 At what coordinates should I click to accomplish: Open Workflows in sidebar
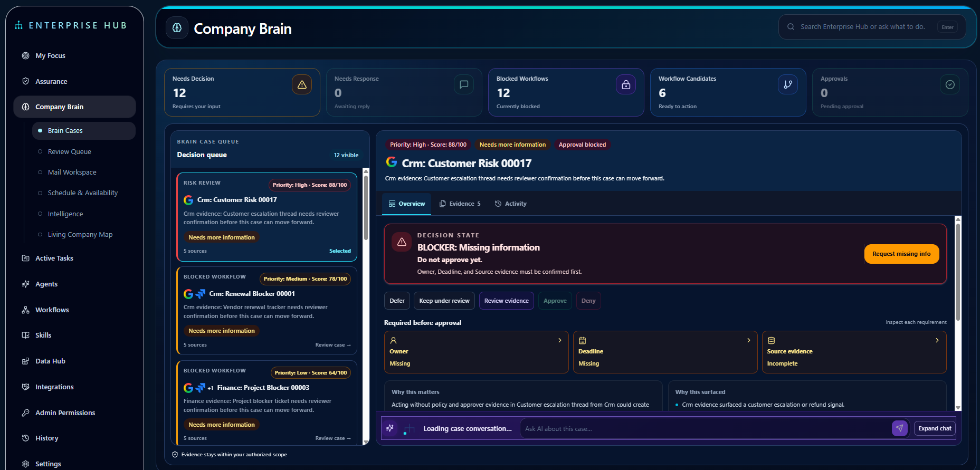tap(74, 310)
